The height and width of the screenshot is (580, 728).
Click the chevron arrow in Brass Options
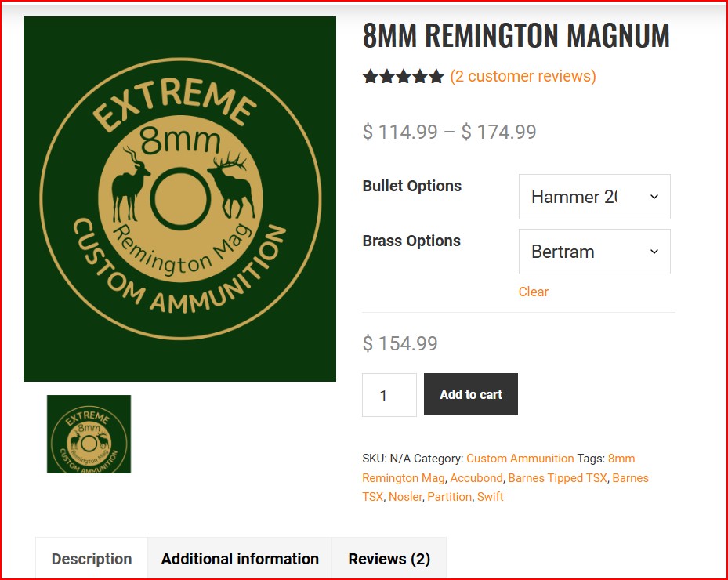(x=654, y=252)
